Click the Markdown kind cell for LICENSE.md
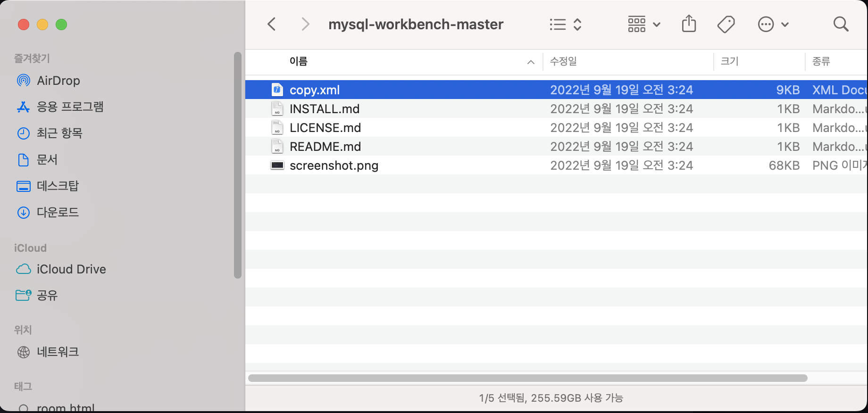Image resolution: width=868 pixels, height=413 pixels. click(839, 128)
